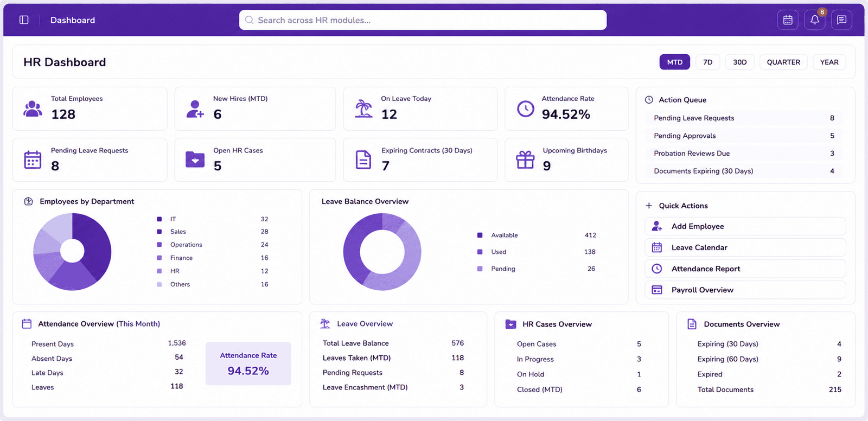
Task: Focus the Search across HR modules field
Action: pyautogui.click(x=423, y=20)
